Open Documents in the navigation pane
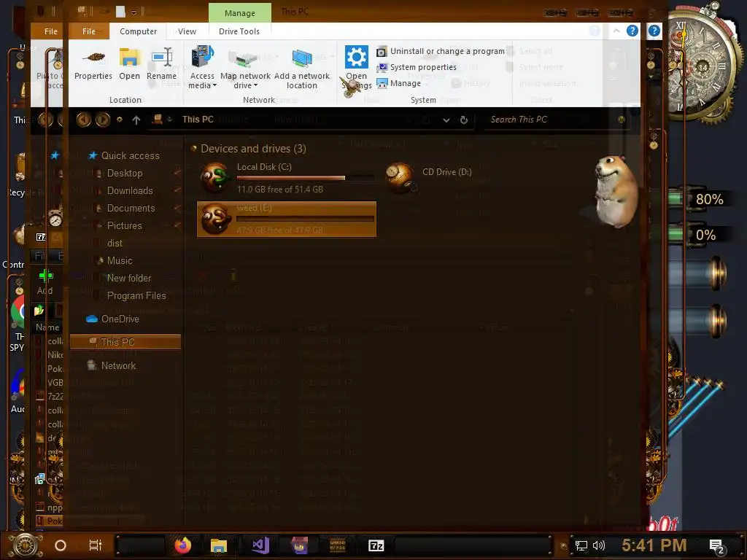Image resolution: width=747 pixels, height=560 pixels. pyautogui.click(x=131, y=208)
